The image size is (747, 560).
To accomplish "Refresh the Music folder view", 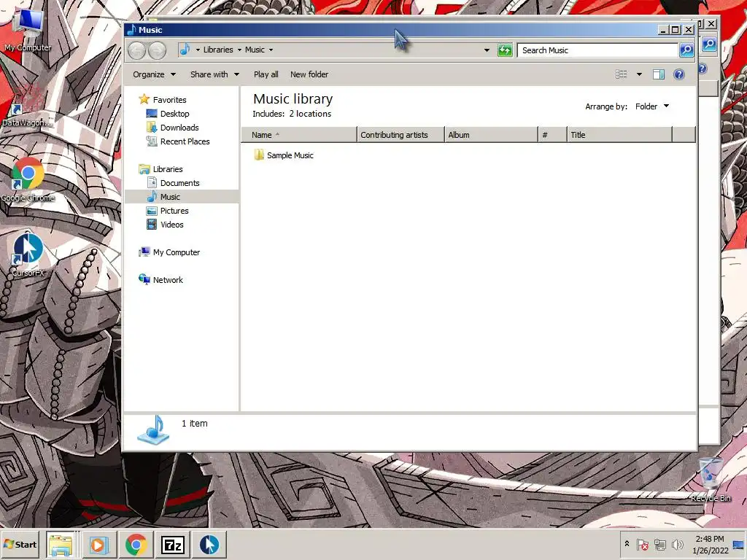I will click(505, 50).
